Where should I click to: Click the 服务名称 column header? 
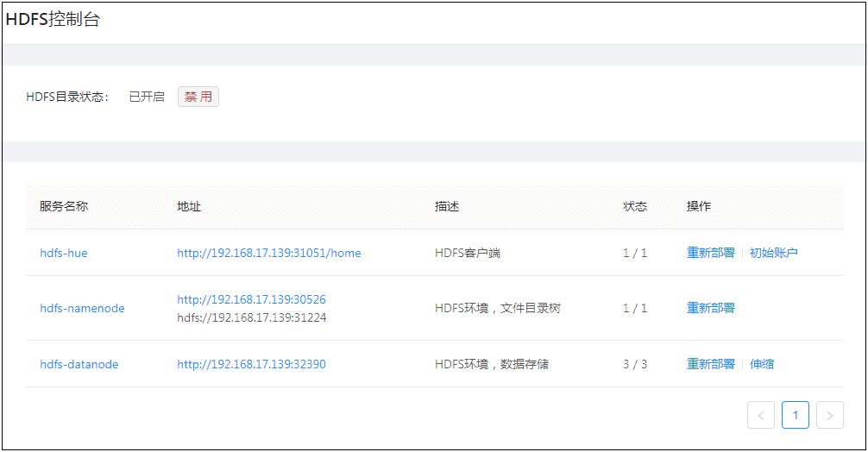[64, 206]
